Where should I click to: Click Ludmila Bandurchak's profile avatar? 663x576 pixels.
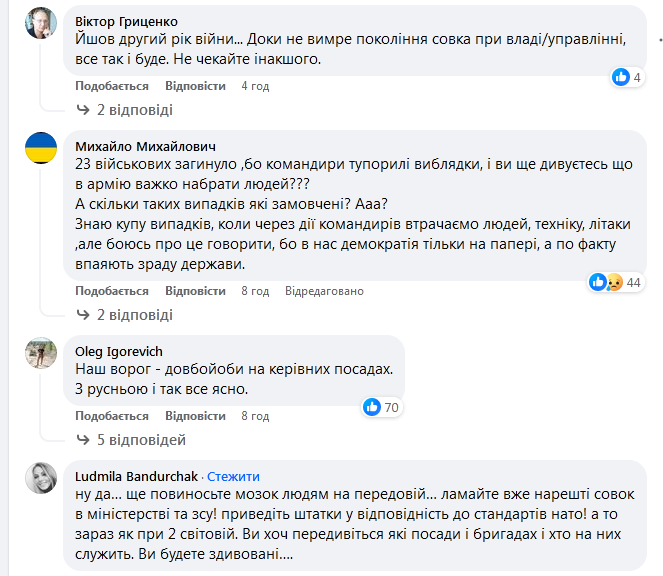click(40, 477)
